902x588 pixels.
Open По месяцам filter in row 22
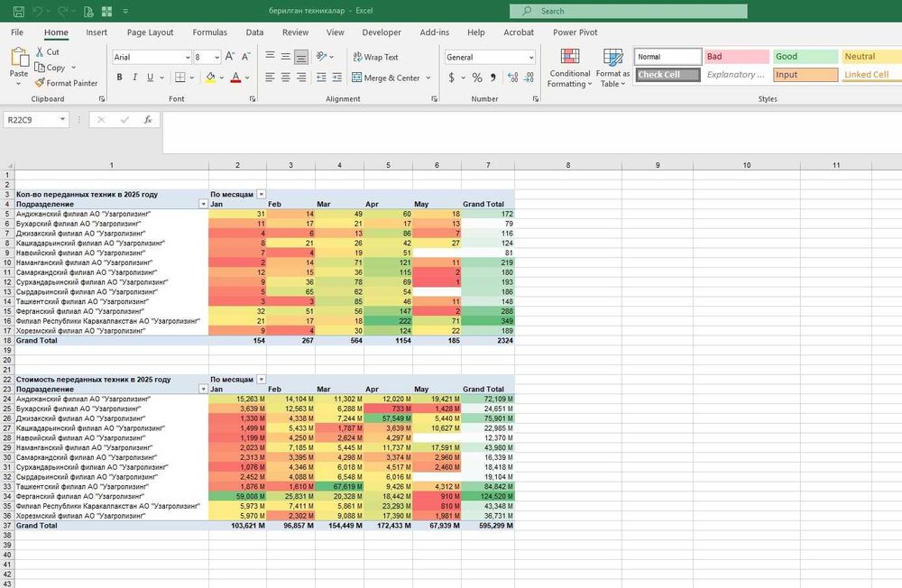click(262, 380)
